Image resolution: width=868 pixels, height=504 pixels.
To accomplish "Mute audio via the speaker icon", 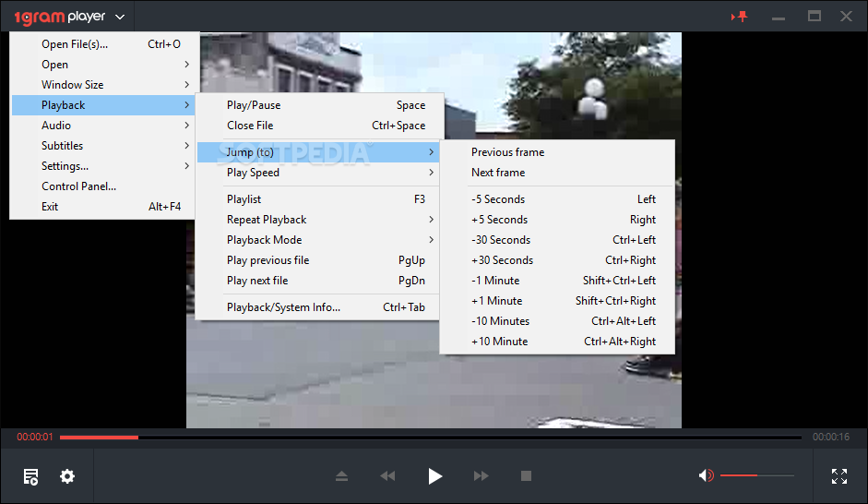I will pos(706,475).
